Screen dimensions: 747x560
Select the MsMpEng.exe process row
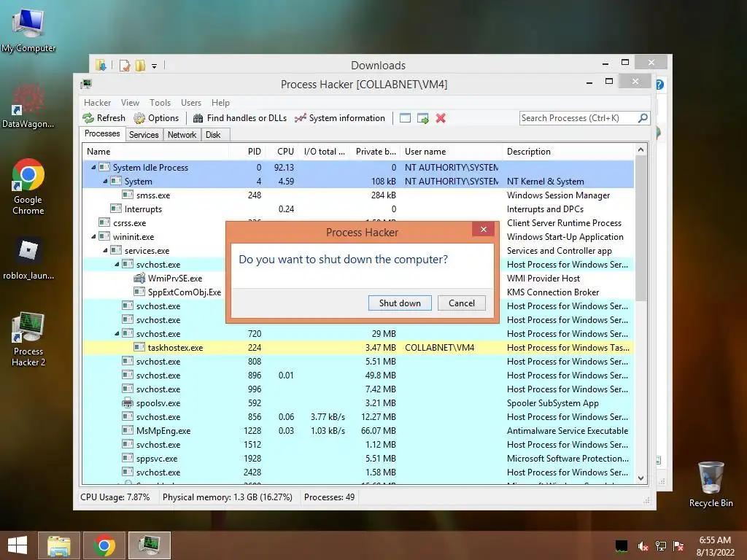[358, 430]
